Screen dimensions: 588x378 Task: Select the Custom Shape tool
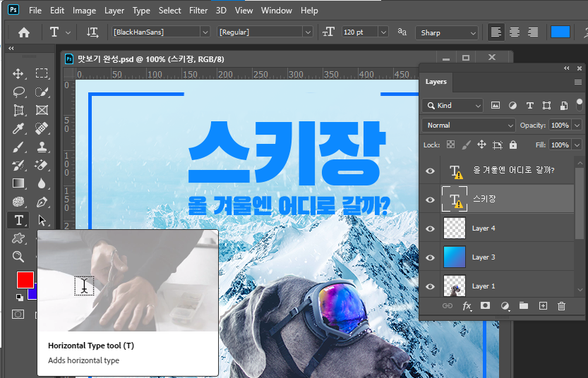18,238
